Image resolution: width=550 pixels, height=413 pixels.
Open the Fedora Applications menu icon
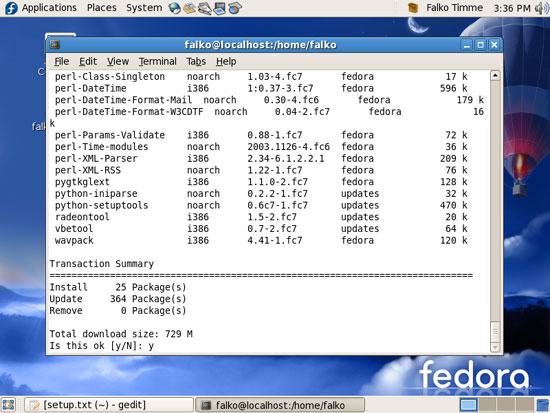[x=11, y=8]
